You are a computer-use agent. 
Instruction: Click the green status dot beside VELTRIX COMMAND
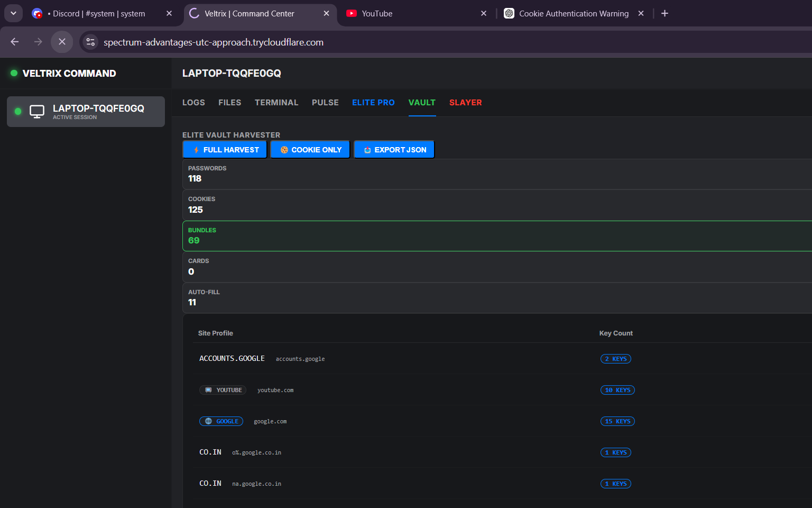pyautogui.click(x=14, y=73)
